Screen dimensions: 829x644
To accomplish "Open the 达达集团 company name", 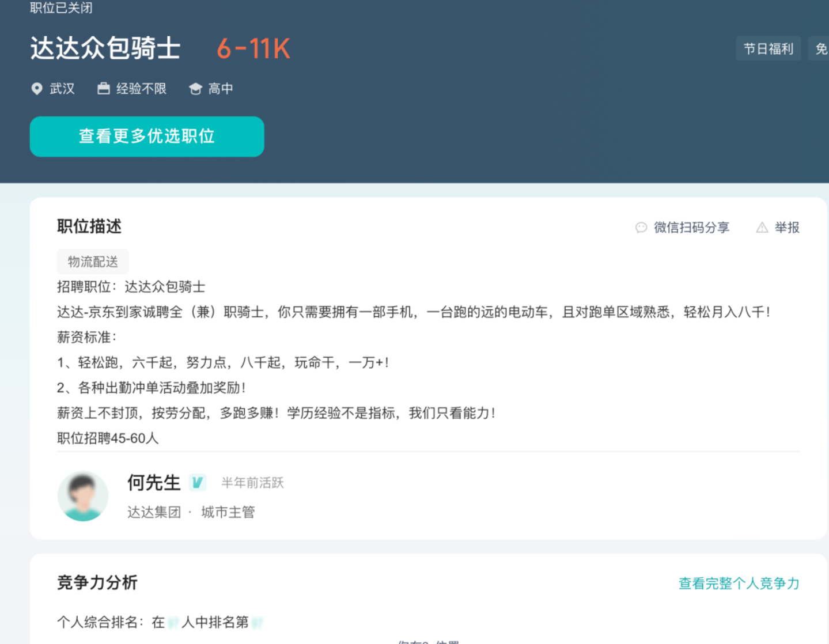I will 154,512.
